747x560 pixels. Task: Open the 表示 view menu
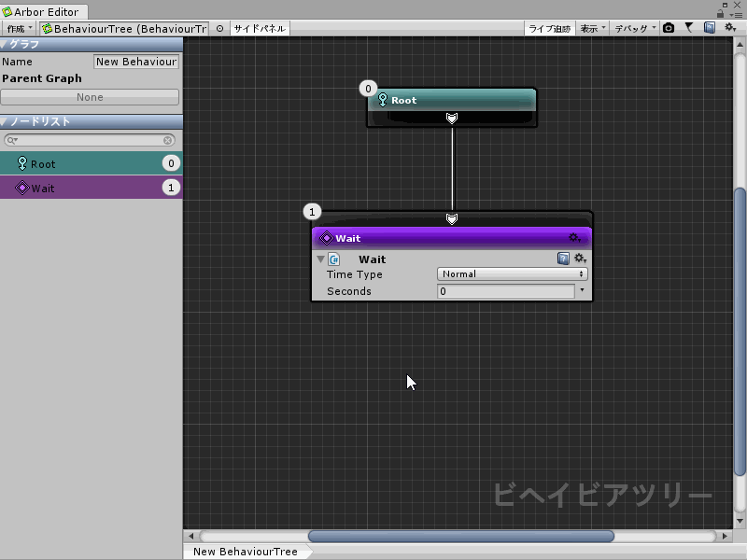pos(592,29)
